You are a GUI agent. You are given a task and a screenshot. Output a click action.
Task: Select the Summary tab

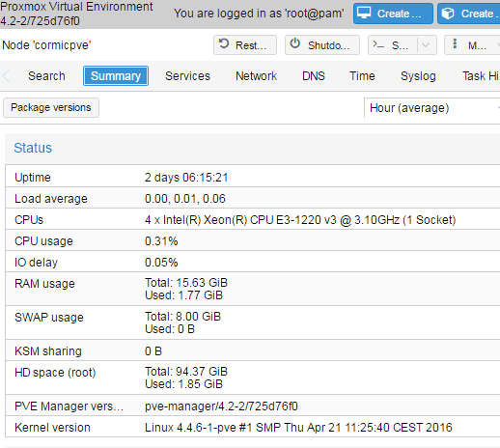coord(116,76)
